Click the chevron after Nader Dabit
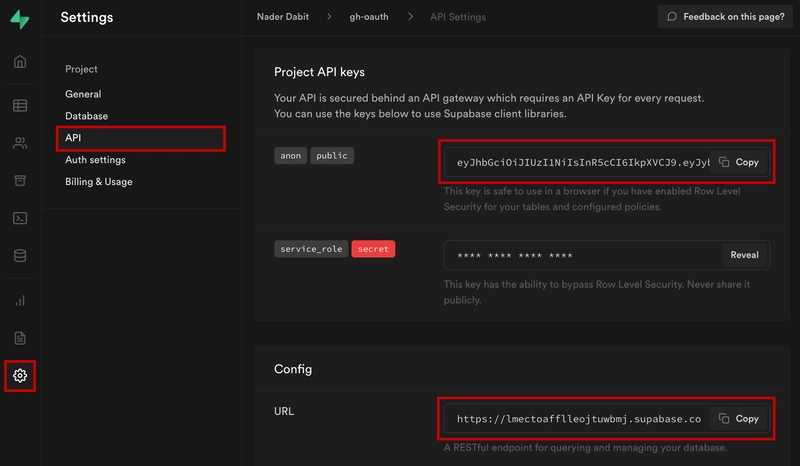Screen dimensions: 800x466 coord(329,17)
